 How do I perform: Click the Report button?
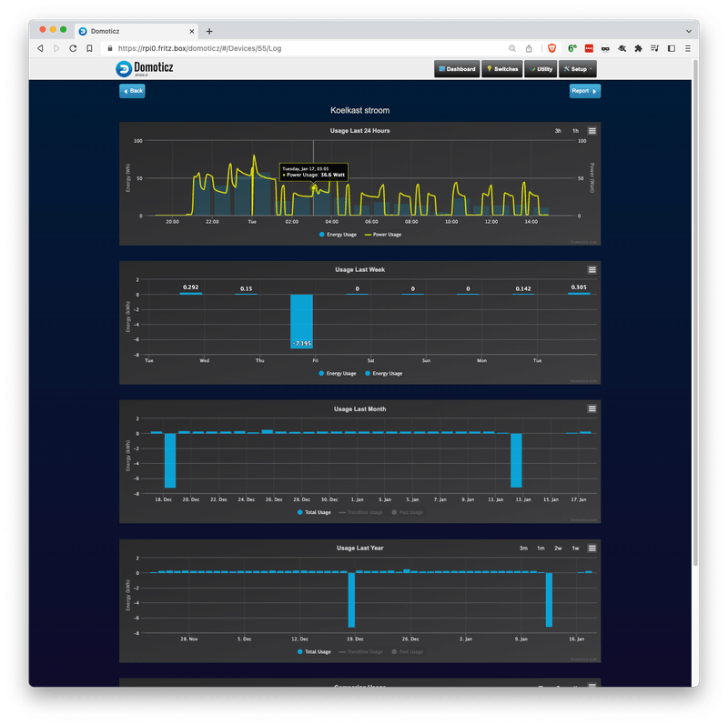pos(584,91)
